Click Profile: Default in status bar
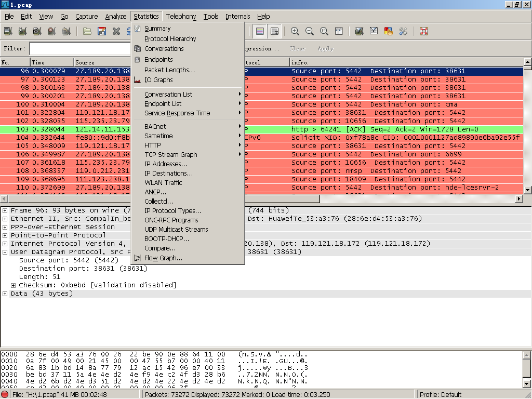This screenshot has height=399, width=532. [441, 395]
